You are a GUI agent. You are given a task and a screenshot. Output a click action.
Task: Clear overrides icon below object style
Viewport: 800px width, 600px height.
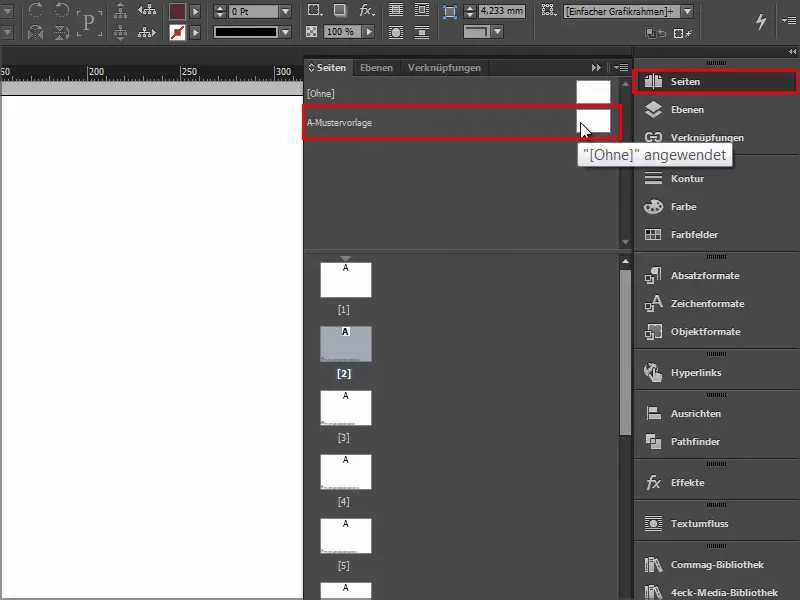point(683,33)
